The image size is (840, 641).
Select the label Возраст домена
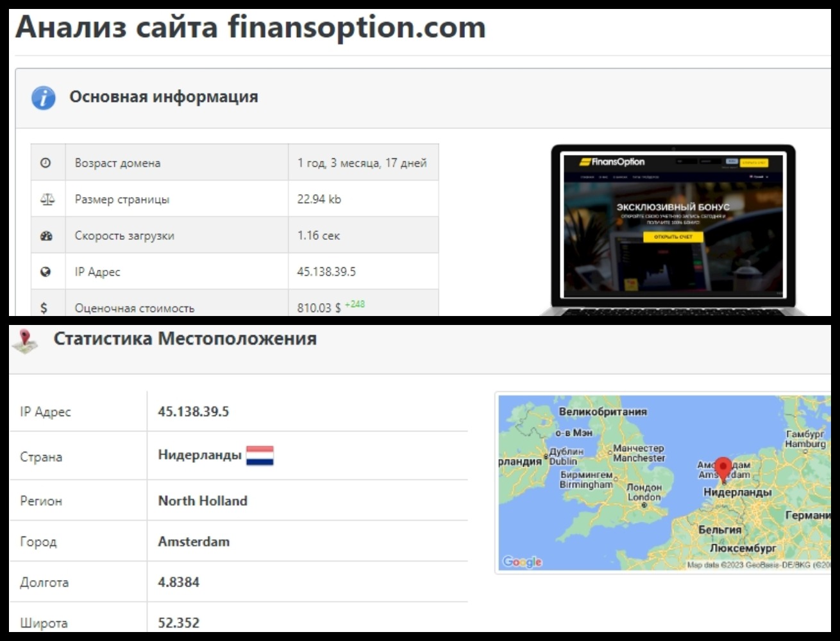(x=117, y=163)
